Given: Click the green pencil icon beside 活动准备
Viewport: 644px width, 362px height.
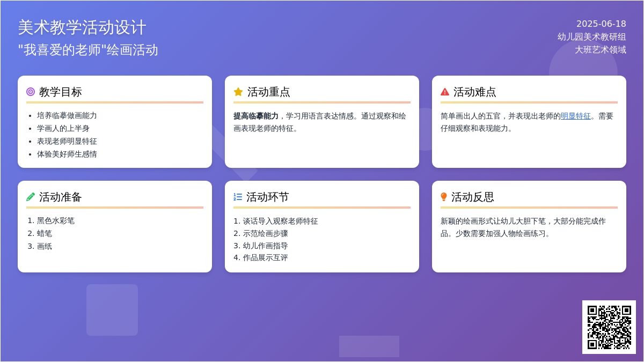Looking at the screenshot, I should click(x=31, y=197).
